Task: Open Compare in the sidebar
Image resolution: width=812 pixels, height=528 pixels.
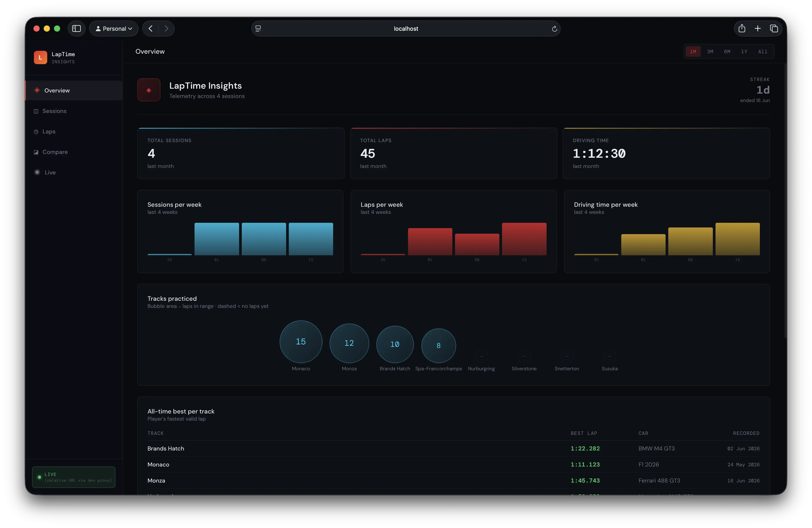Action: click(x=74, y=152)
